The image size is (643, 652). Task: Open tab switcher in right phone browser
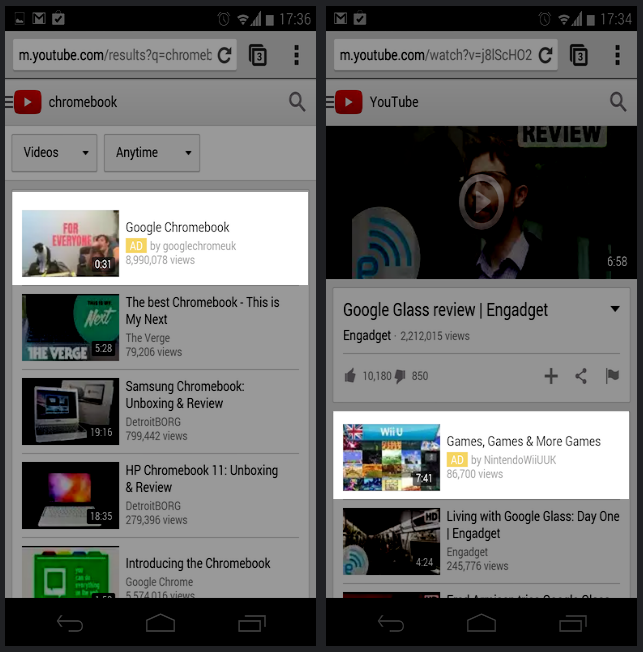click(x=578, y=55)
